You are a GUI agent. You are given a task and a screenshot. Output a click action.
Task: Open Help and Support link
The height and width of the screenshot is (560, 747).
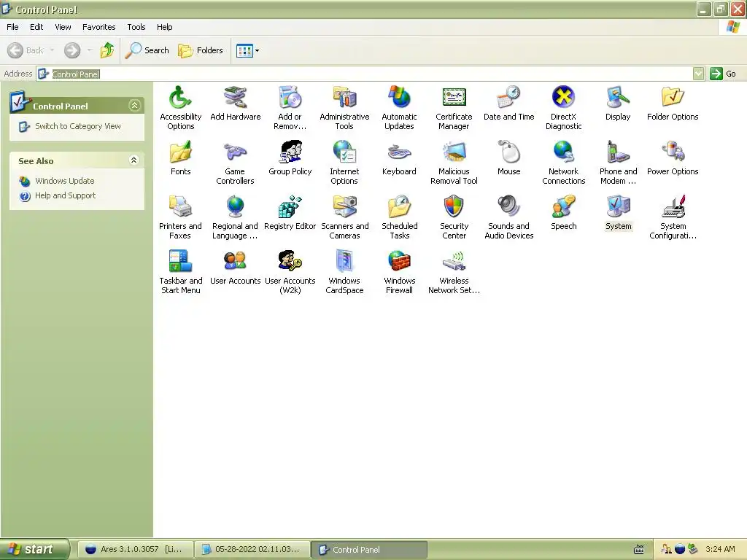(65, 195)
